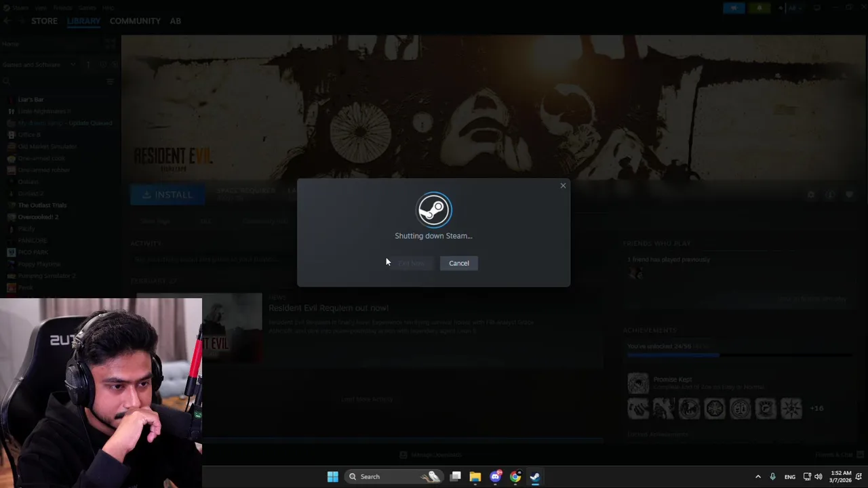The image size is (868, 488).
Task: Open the Games and Software filter dropdown
Action: pyautogui.click(x=39, y=64)
